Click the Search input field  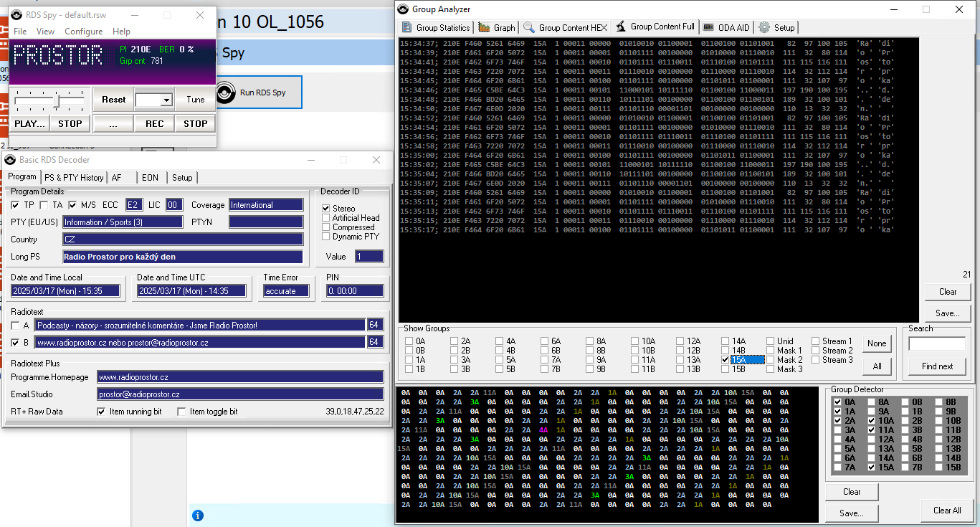pyautogui.click(x=937, y=344)
